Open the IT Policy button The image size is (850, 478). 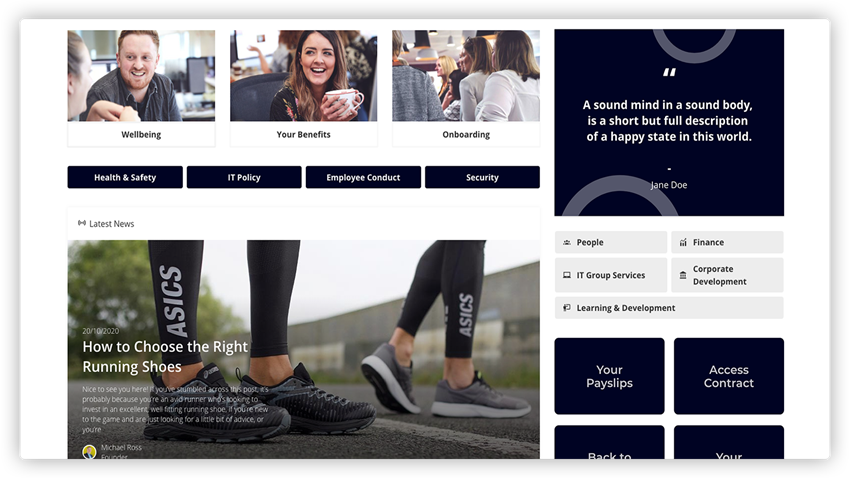click(x=244, y=178)
